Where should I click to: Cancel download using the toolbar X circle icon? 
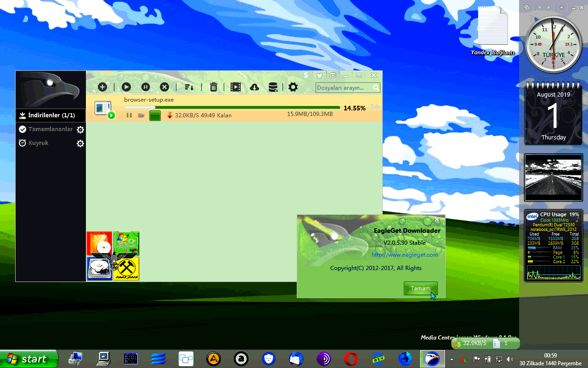pos(164,87)
